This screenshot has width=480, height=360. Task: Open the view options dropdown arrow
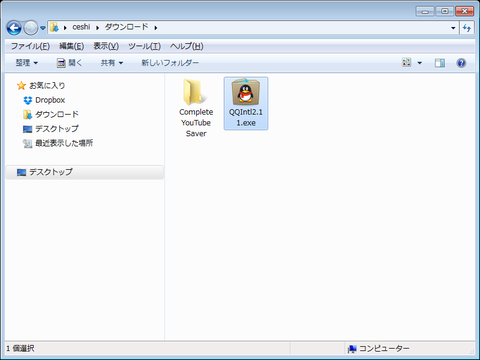coord(420,63)
